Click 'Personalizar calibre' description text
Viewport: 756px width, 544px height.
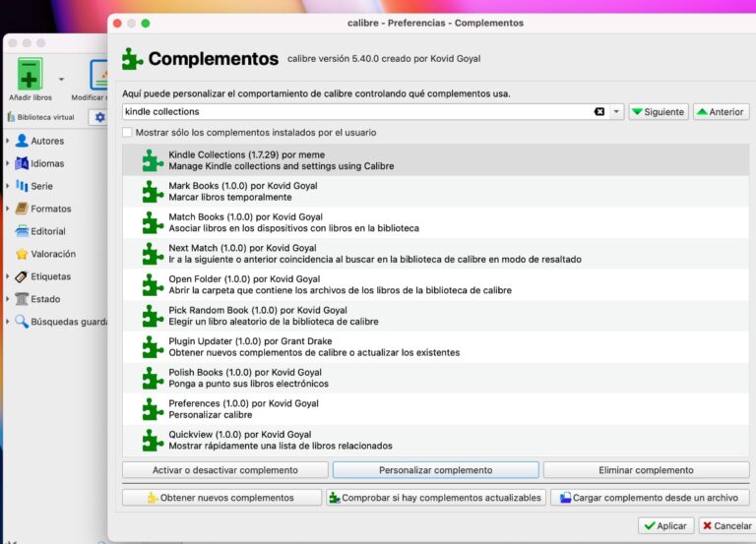(x=211, y=415)
